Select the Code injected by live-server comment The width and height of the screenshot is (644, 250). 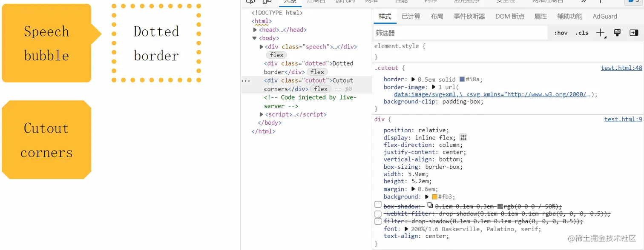coord(310,102)
